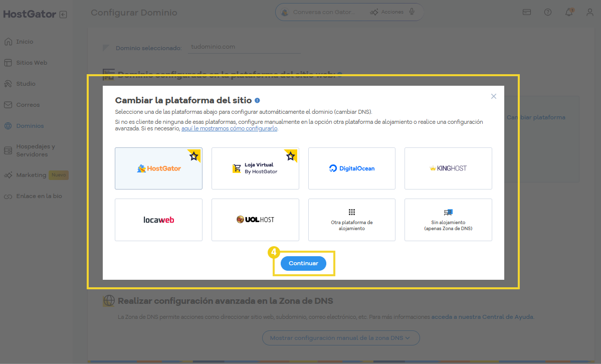The height and width of the screenshot is (364, 601).
Task: Select the DigitalOcean platform card
Action: 352,168
